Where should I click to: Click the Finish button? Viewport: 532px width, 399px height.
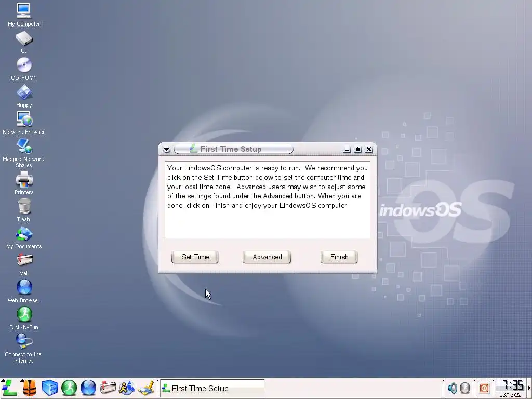tap(339, 257)
